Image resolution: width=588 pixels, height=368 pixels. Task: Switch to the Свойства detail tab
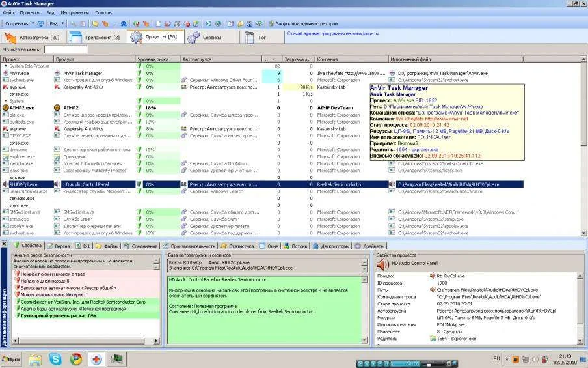(x=28, y=246)
